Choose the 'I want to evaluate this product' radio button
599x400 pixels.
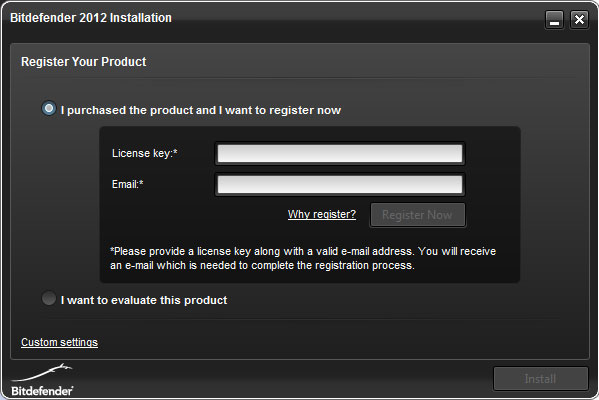[x=49, y=299]
